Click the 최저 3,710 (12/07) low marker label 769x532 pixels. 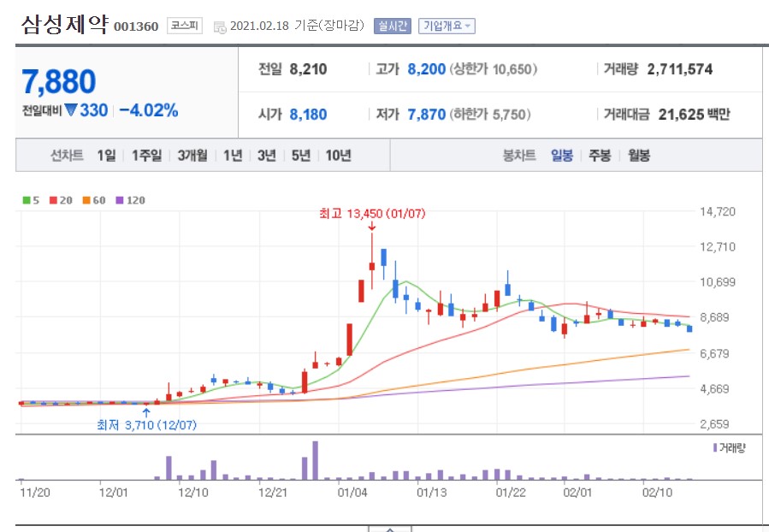146,424
